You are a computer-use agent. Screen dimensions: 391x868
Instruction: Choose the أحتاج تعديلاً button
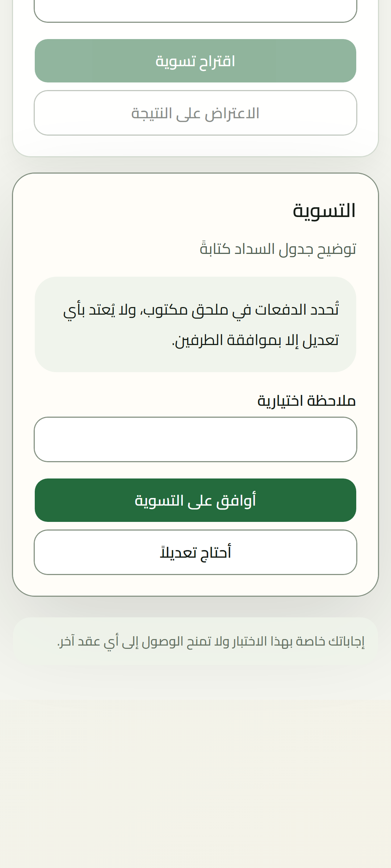pyautogui.click(x=195, y=552)
